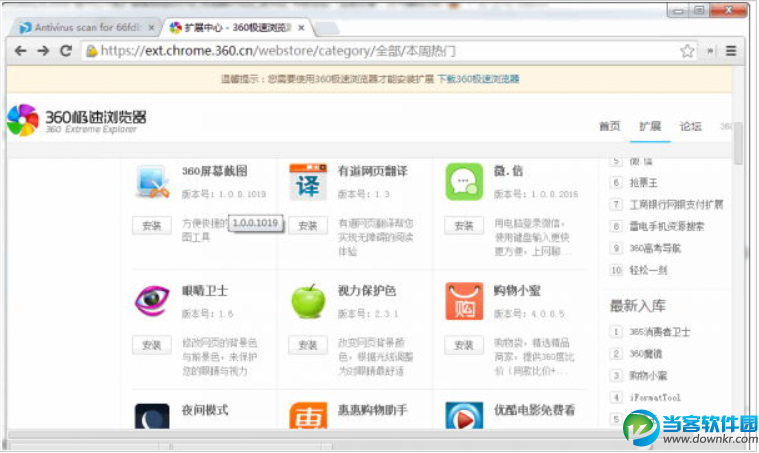Install the 购物小蜜 extension
Viewport: 759px width, 453px height.
pos(464,345)
